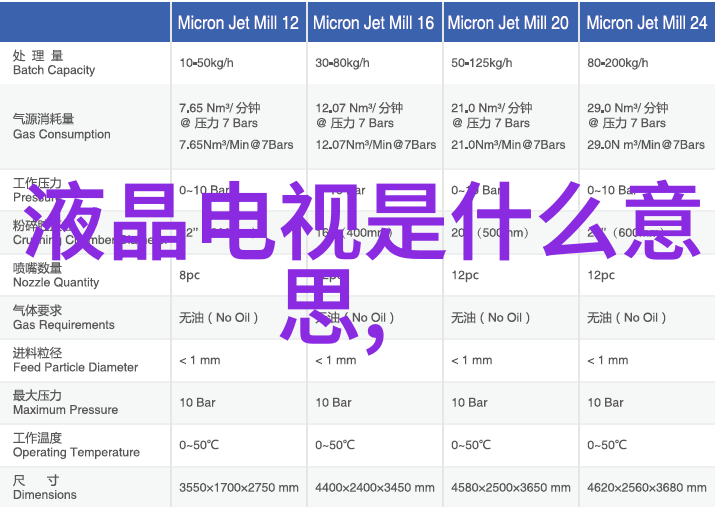Click '12pc' under Micron Jet Mill 24
This screenshot has height=507, width=722.
(x=601, y=275)
